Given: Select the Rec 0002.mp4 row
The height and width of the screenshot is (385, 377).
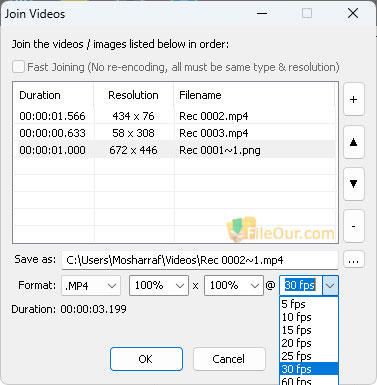Looking at the screenshot, I should pyautogui.click(x=175, y=116).
